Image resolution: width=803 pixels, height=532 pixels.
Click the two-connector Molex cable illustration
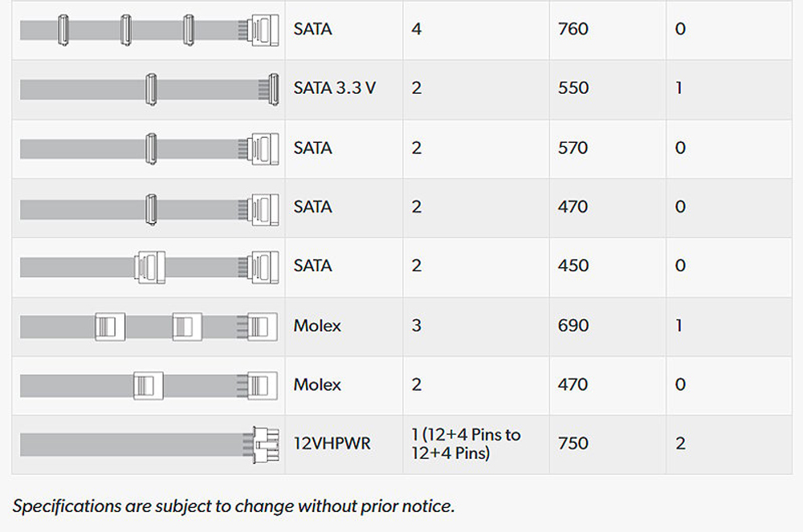[x=149, y=385]
